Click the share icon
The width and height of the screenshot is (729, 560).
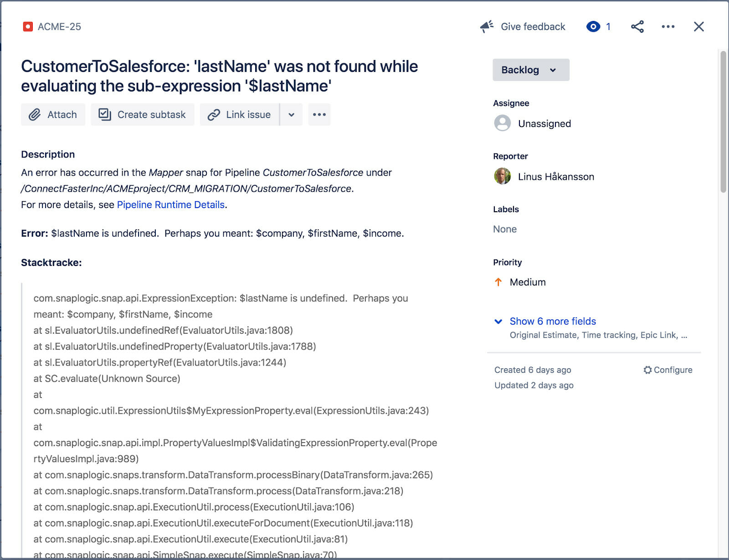637,27
